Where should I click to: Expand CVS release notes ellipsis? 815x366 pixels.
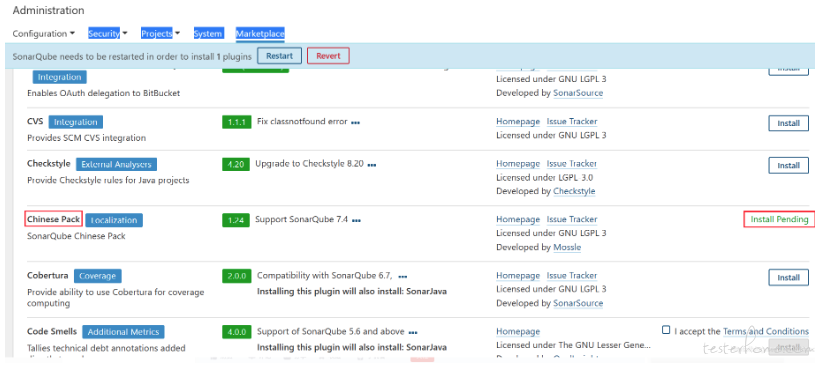pyautogui.click(x=356, y=123)
